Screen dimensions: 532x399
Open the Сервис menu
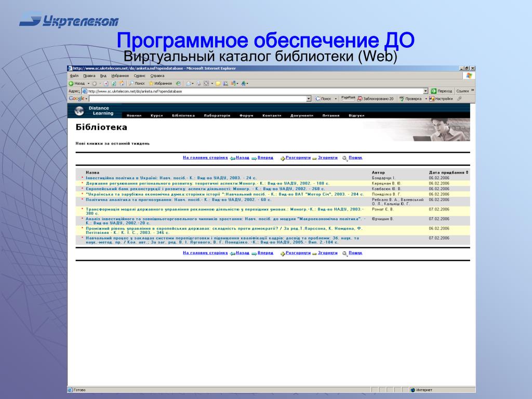coord(139,76)
